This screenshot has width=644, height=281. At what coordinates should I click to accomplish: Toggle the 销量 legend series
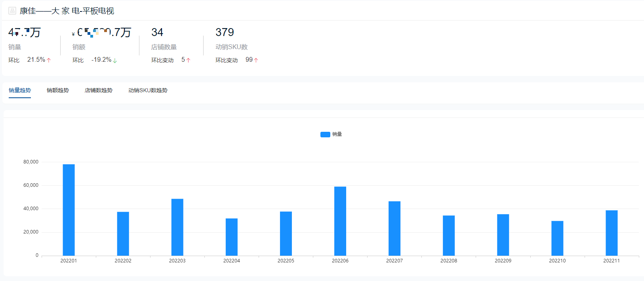pos(331,134)
